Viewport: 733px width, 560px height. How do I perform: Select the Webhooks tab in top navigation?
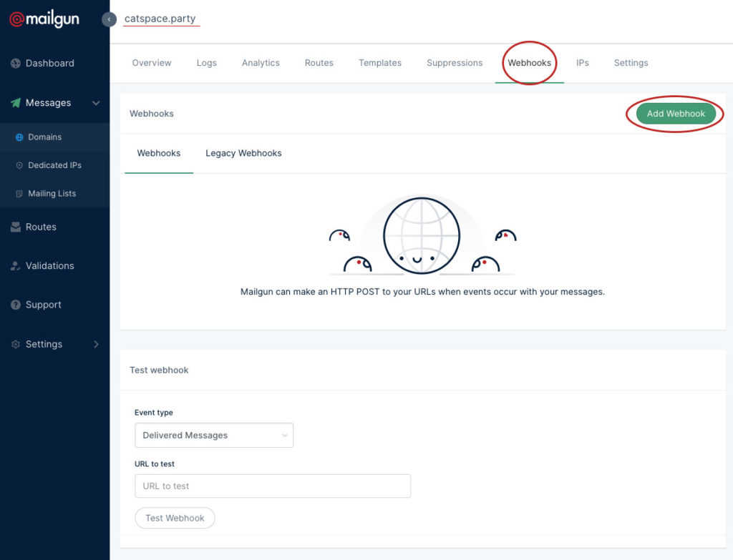[x=529, y=63]
